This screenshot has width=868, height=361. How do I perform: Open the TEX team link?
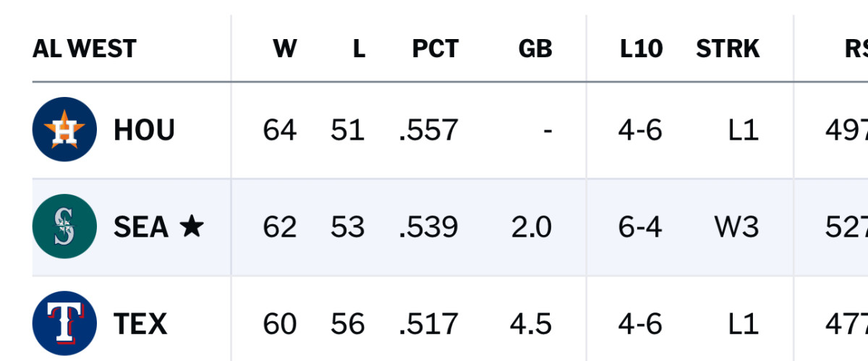(x=140, y=323)
